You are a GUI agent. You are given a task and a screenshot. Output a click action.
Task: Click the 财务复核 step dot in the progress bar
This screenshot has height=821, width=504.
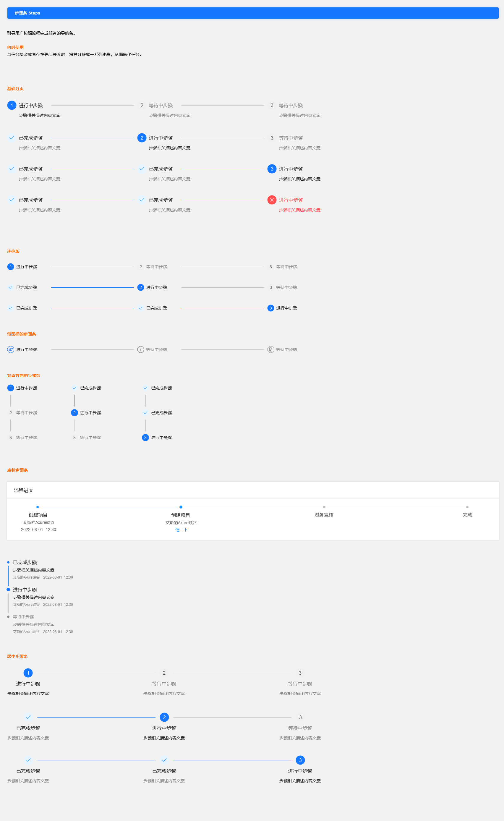click(x=324, y=507)
